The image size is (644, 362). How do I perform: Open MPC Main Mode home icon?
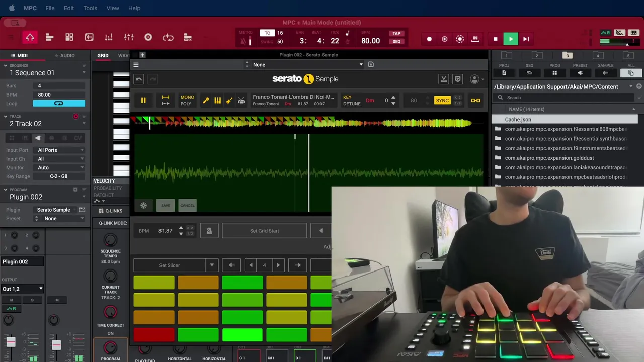pyautogui.click(x=30, y=37)
